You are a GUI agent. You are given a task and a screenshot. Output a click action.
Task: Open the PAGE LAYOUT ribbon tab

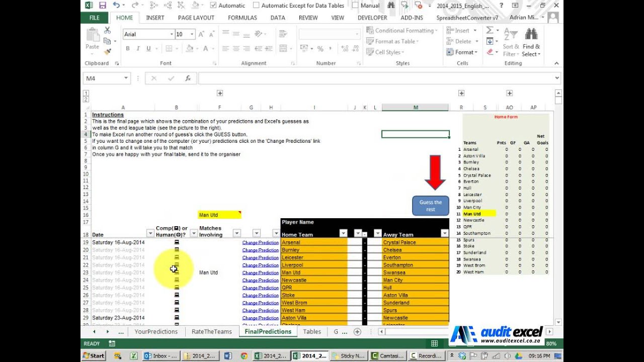tap(196, 18)
